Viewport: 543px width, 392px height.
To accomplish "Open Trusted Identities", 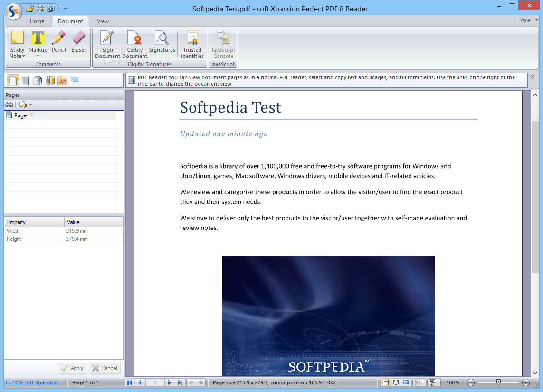I will pyautogui.click(x=192, y=44).
